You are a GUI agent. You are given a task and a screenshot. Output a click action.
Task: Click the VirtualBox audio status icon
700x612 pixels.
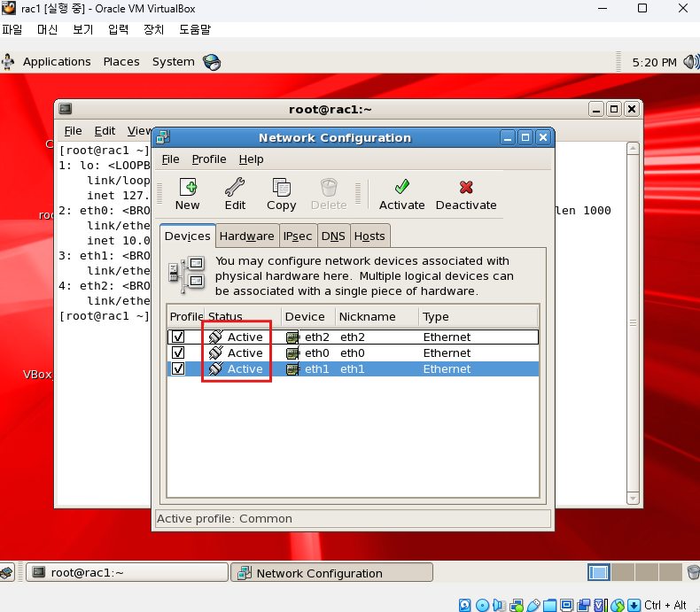499,605
